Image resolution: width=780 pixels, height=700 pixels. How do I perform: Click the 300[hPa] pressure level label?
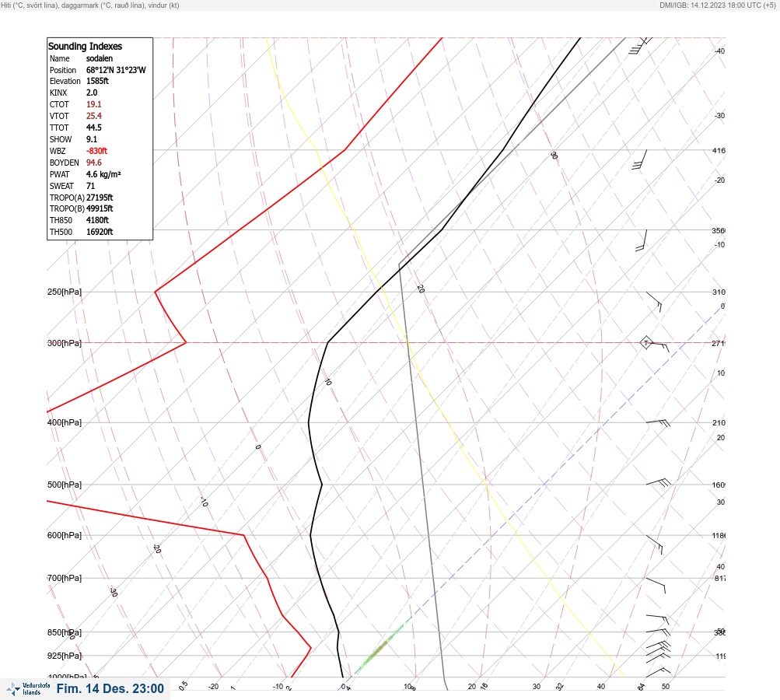65,343
